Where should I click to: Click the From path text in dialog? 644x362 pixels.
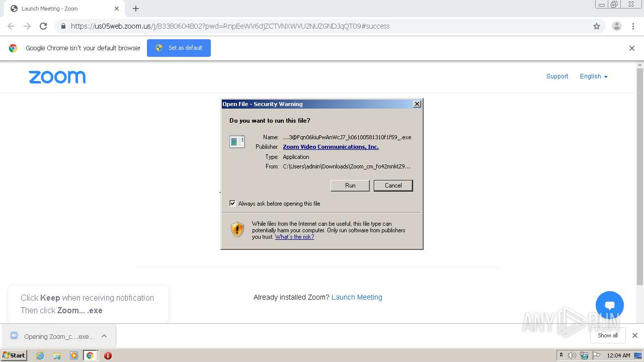347,166
